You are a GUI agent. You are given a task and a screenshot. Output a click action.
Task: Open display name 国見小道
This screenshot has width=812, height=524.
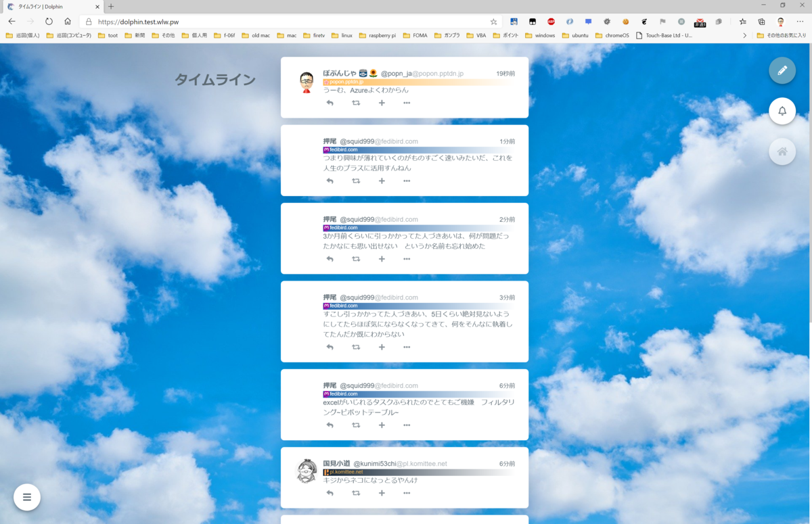pyautogui.click(x=336, y=464)
